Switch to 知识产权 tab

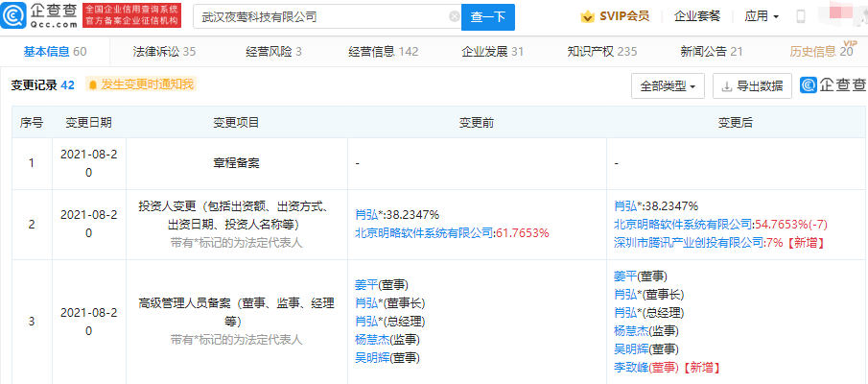coord(602,52)
